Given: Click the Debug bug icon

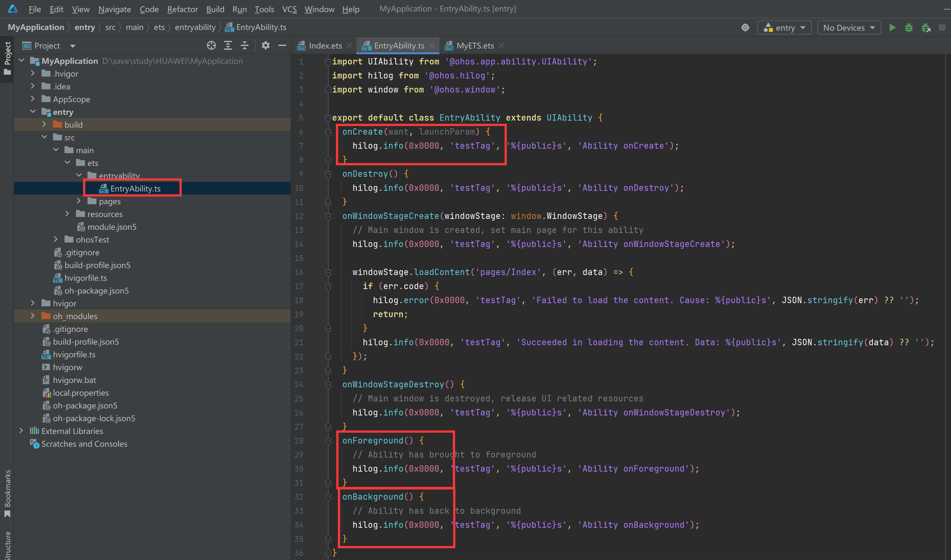Looking at the screenshot, I should (909, 27).
